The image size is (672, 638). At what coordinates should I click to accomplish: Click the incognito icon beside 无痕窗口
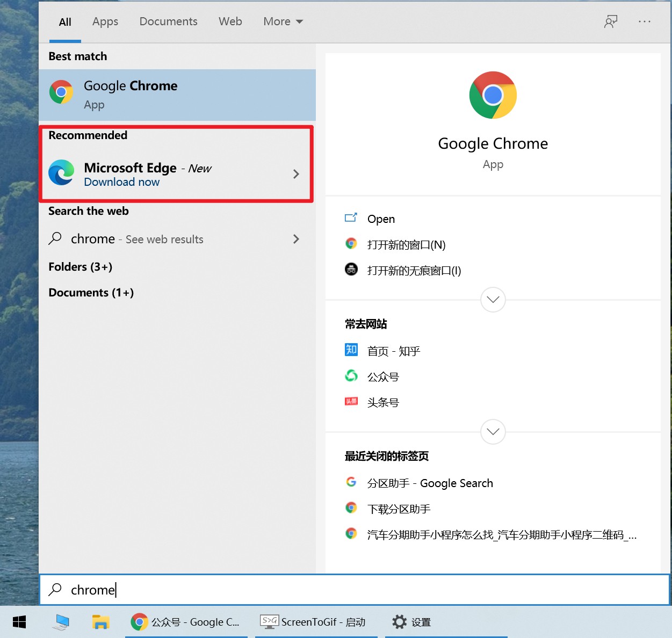pos(351,269)
